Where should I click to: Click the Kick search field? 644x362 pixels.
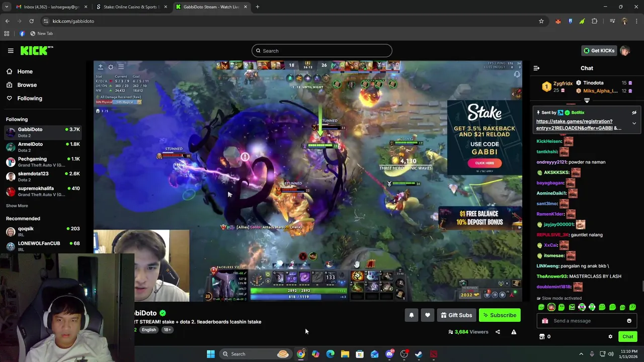pyautogui.click(x=322, y=51)
